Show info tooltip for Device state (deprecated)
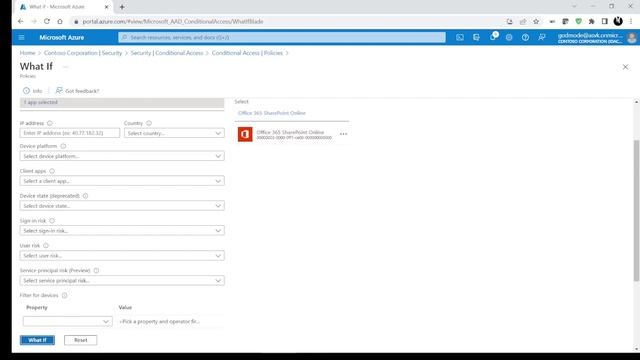 (85, 196)
